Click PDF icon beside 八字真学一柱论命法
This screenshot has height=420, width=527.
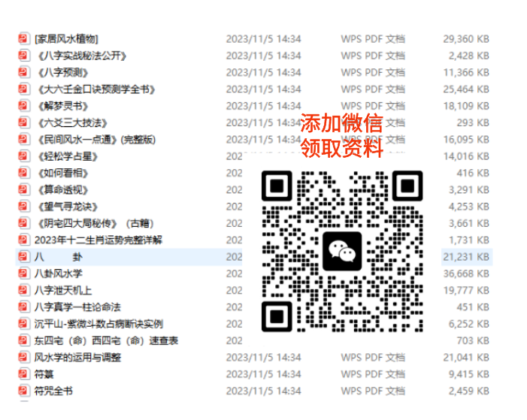click(23, 307)
